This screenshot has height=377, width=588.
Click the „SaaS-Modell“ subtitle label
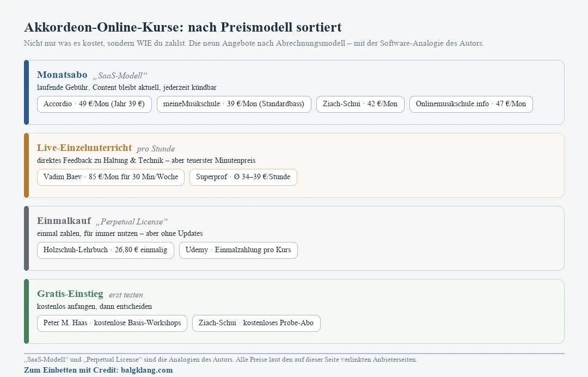point(120,76)
